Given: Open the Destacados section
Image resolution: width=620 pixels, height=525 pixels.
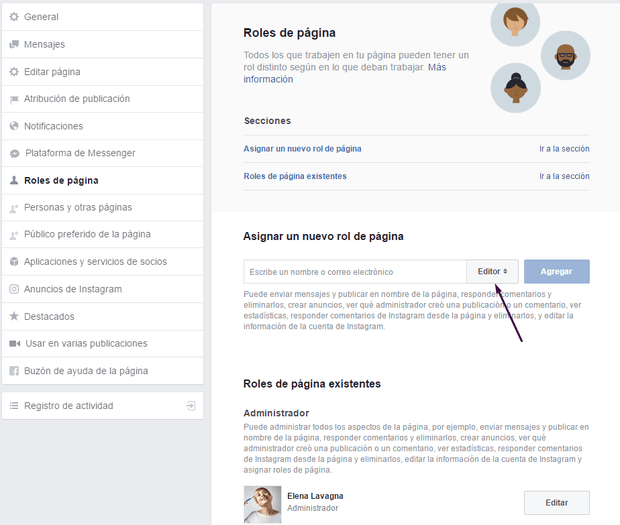Looking at the screenshot, I should point(102,316).
